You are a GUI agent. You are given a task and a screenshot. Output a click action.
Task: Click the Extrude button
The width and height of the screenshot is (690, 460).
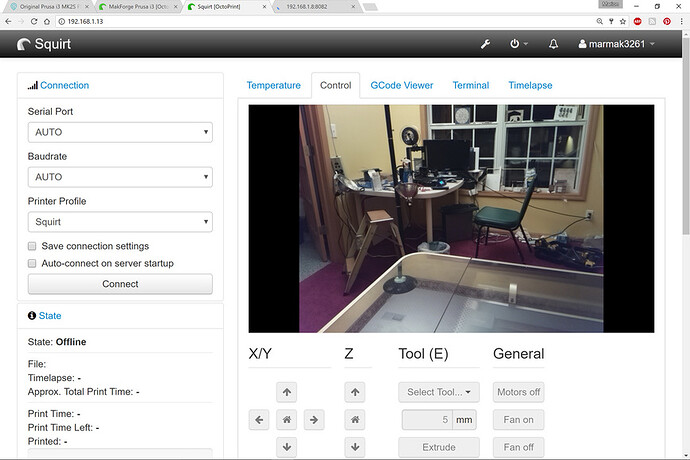coord(439,447)
